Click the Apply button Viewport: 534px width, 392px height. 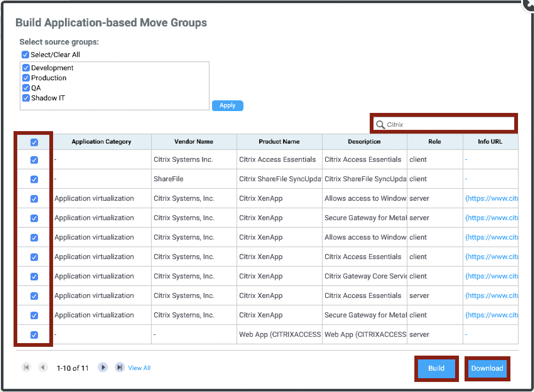pos(228,106)
